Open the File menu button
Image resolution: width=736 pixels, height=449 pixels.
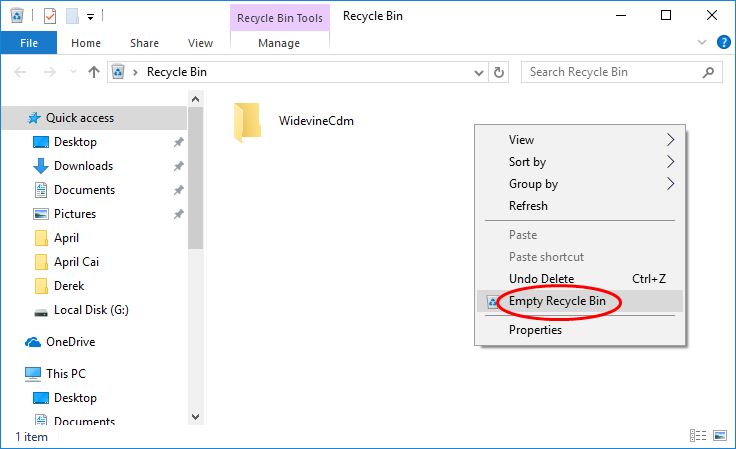coord(29,43)
